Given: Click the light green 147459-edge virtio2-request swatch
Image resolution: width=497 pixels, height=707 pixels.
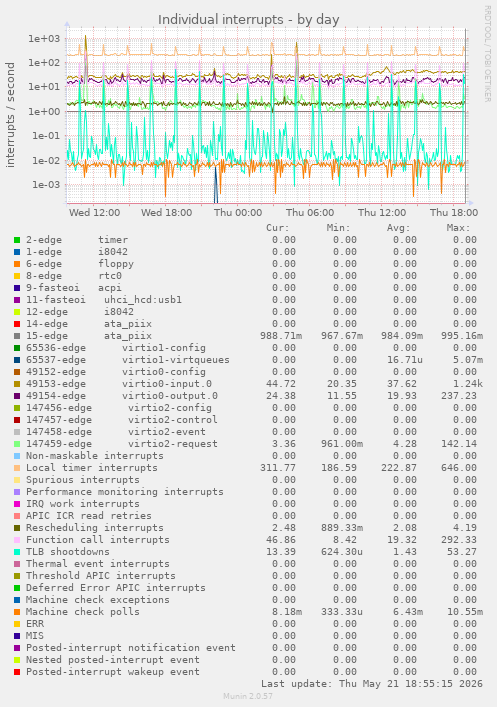Looking at the screenshot, I should pyautogui.click(x=17, y=444).
